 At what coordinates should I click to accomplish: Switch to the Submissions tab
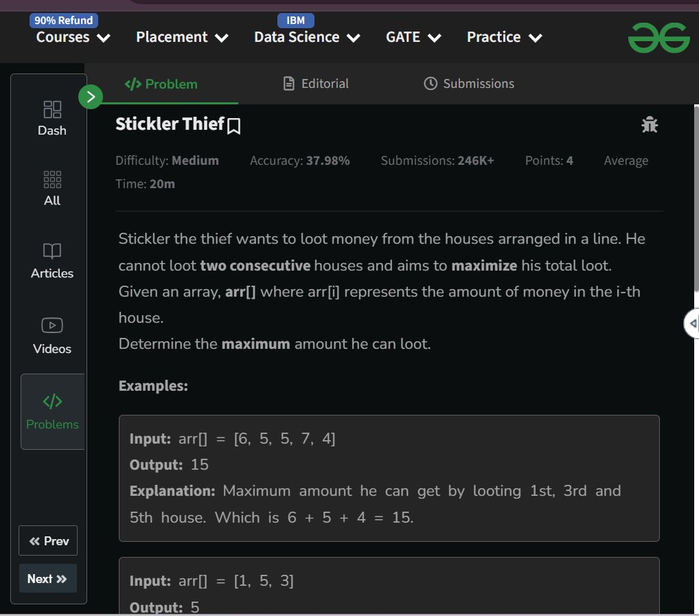click(468, 83)
